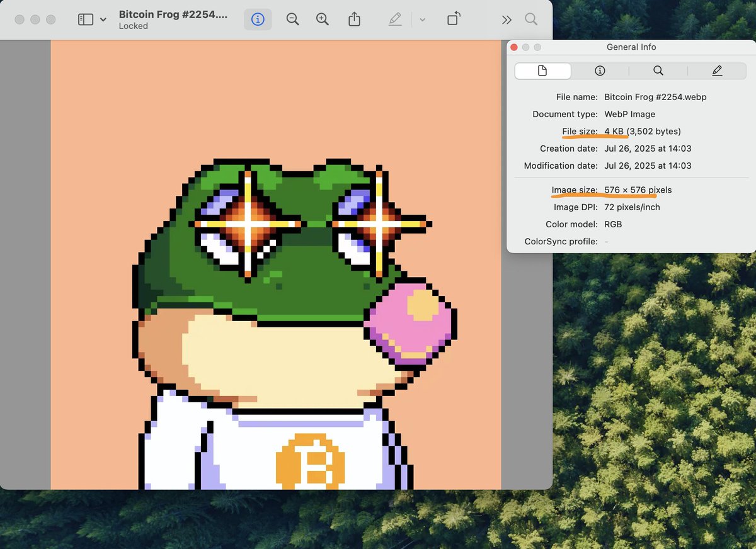Screen dimensions: 756x549
Task: Open the search magnifier in Preview toolbar
Action: [531, 20]
